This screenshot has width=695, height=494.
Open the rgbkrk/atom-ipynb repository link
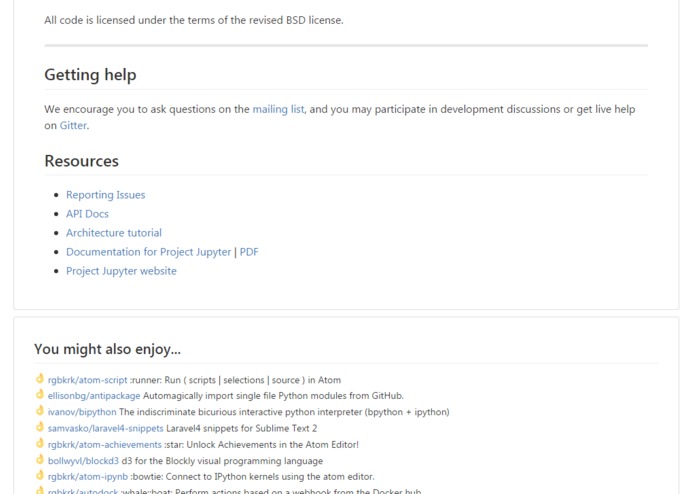[x=88, y=477]
